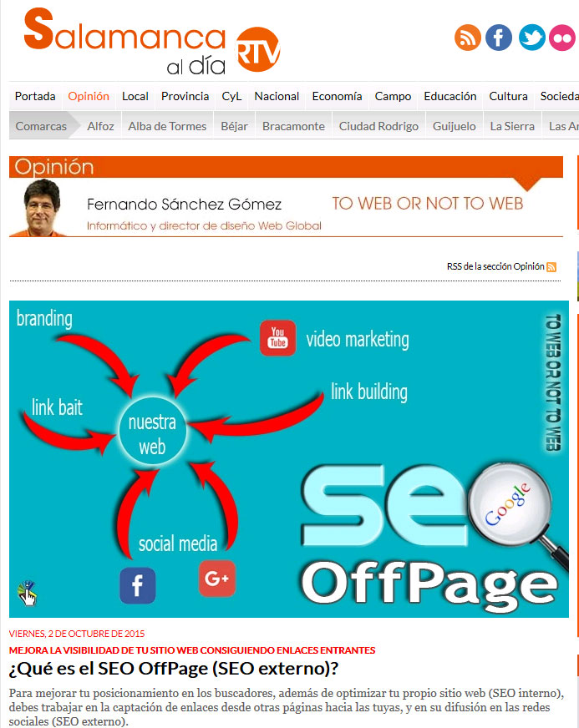This screenshot has height=728, width=579.
Task: Open the Flickr icon in header
Action: pyautogui.click(x=562, y=37)
